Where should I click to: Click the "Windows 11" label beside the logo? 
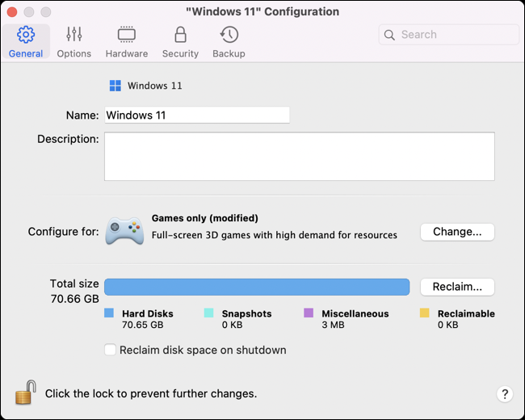click(x=155, y=86)
